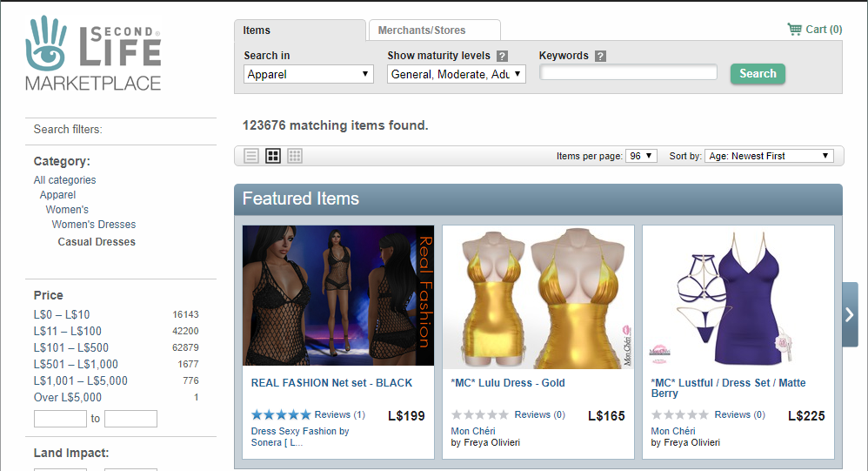Click the L$225 price

click(x=806, y=416)
